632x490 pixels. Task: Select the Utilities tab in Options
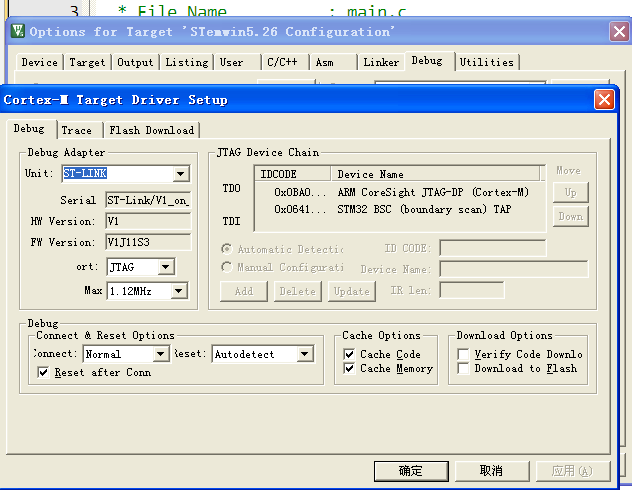[x=486, y=62]
